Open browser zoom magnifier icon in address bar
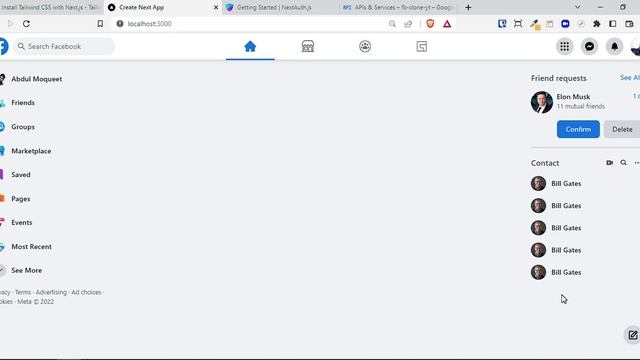Viewport: 640px width, 360px height. (392, 24)
